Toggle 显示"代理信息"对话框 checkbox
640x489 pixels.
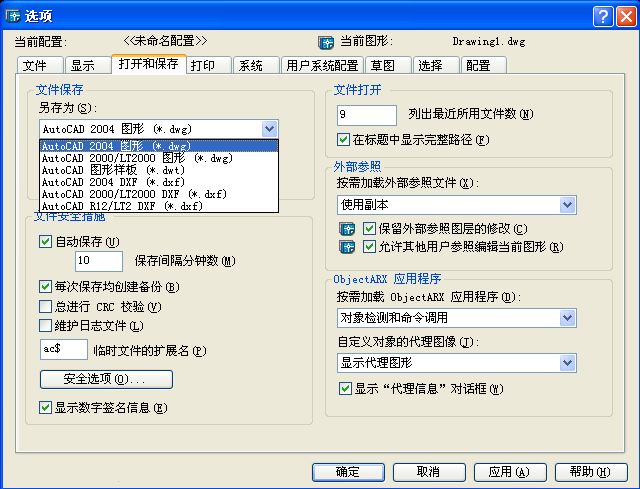(x=345, y=388)
